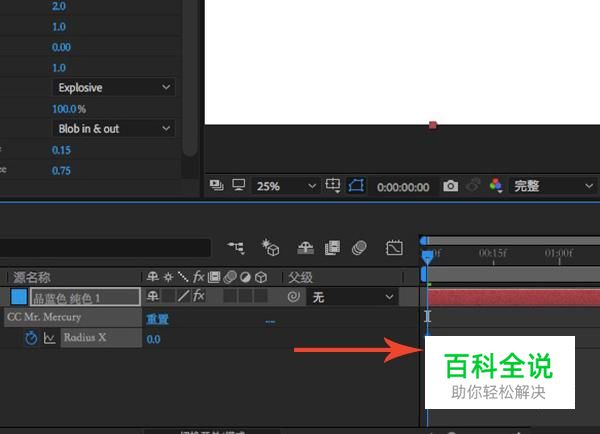Image resolution: width=600 pixels, height=434 pixels.
Task: Click the 3D layer column header icon
Action: coord(261,277)
